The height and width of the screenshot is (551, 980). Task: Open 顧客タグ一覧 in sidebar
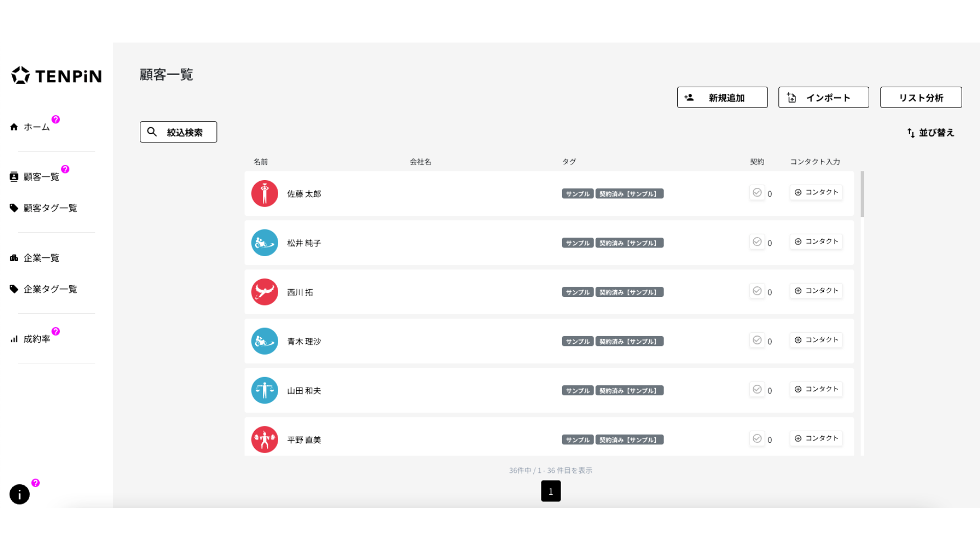point(50,208)
